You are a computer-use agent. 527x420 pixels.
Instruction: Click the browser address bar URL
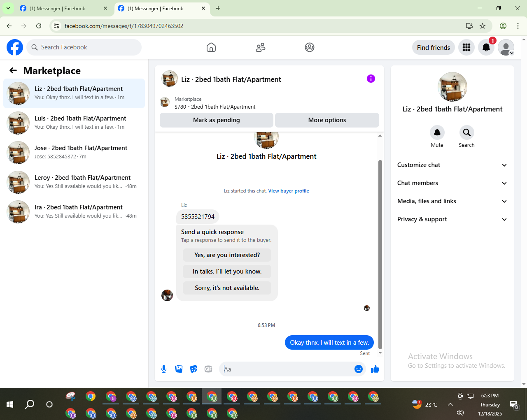pos(124,26)
